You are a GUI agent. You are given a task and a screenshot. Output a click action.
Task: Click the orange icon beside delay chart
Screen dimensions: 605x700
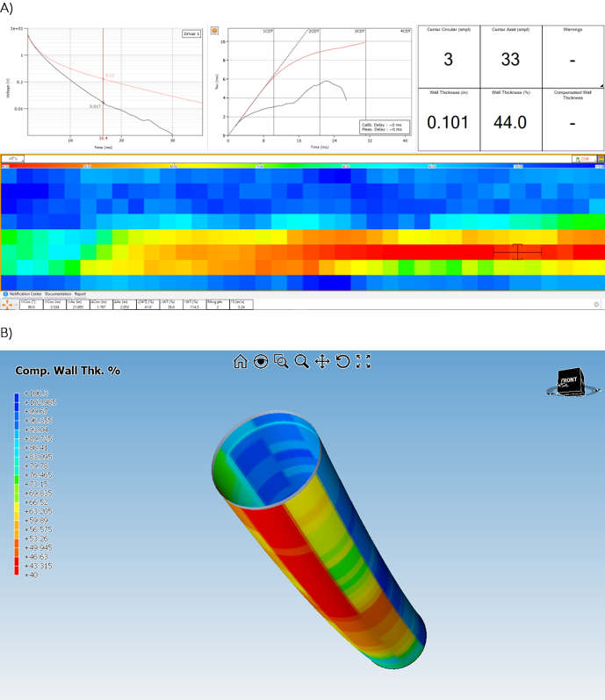(x=213, y=31)
